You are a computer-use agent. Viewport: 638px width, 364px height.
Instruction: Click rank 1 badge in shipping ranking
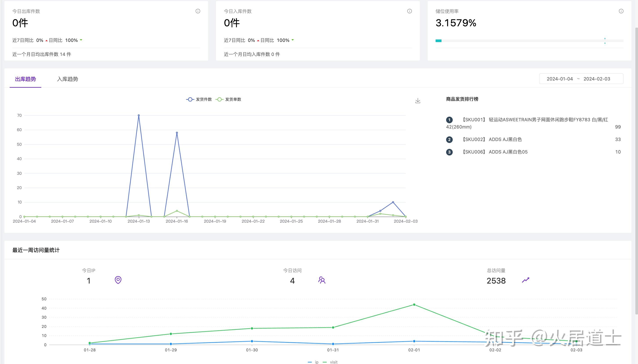449,120
